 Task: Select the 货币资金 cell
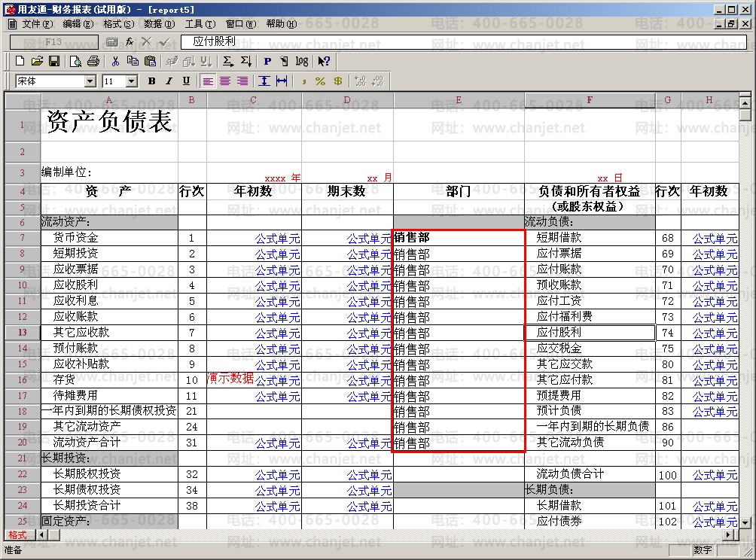[109, 238]
